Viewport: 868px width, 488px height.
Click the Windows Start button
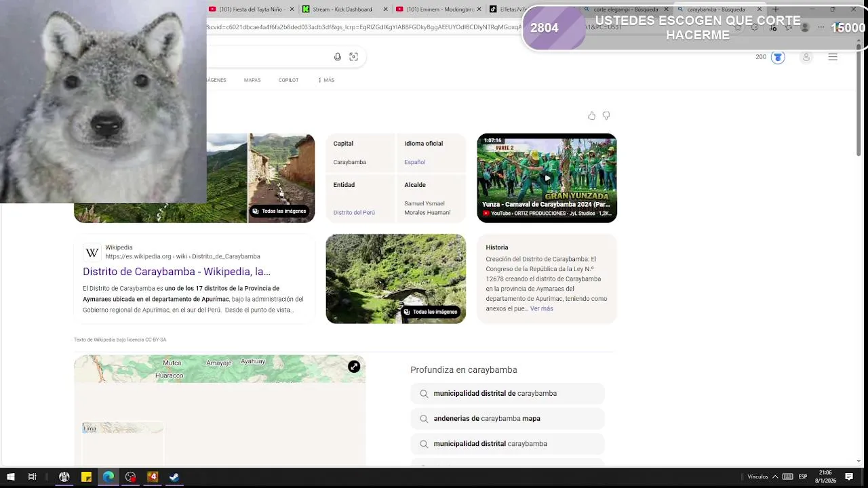10,476
